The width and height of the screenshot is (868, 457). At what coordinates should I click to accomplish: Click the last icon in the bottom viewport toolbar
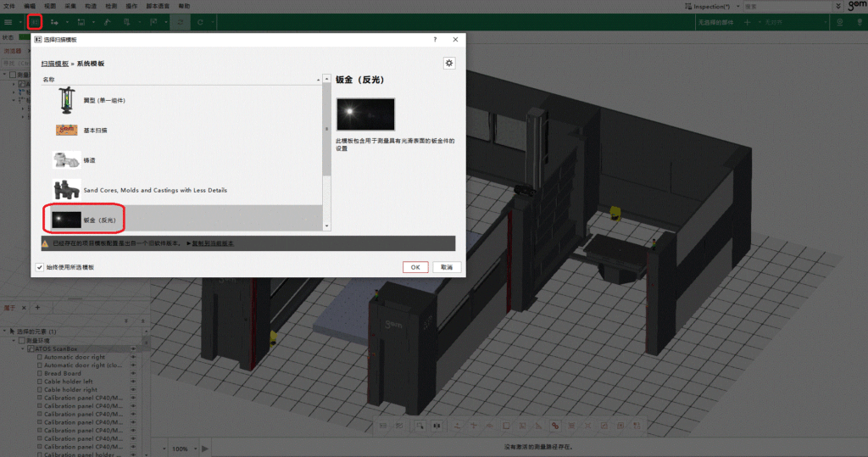[637, 426]
